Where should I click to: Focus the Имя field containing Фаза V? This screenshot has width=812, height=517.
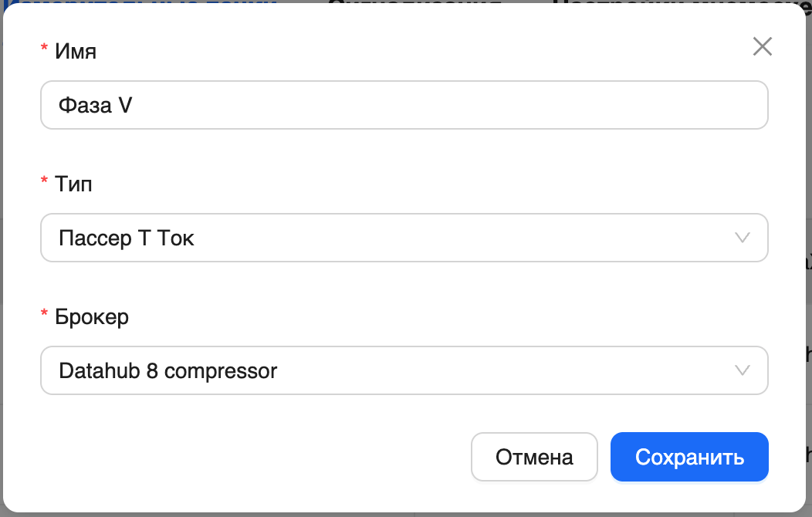click(x=404, y=105)
